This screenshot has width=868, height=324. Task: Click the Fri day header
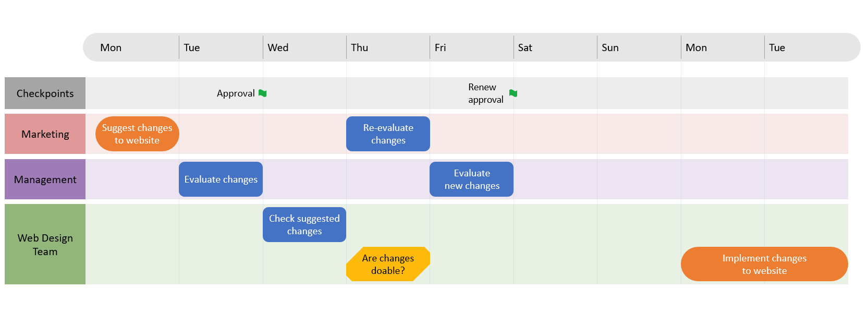coord(441,47)
